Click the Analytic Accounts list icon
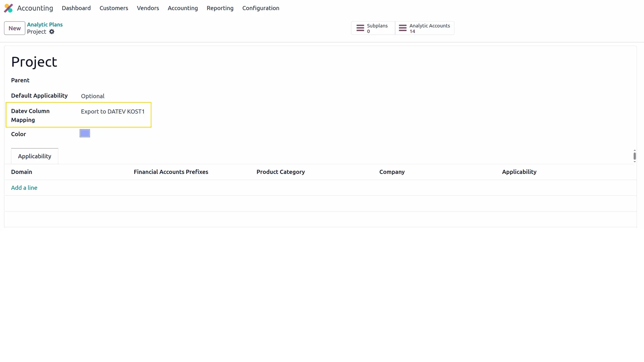Viewport: 644px width, 362px height. point(402,28)
